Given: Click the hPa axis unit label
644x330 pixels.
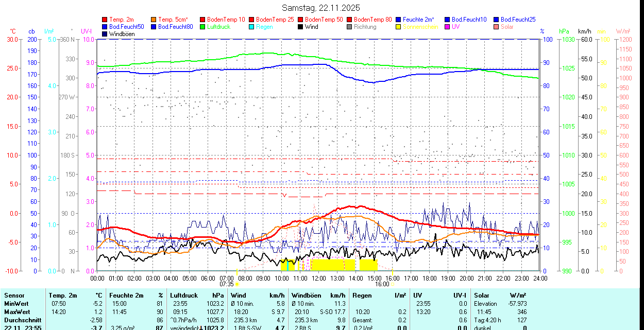Looking at the screenshot, I should (x=564, y=31).
